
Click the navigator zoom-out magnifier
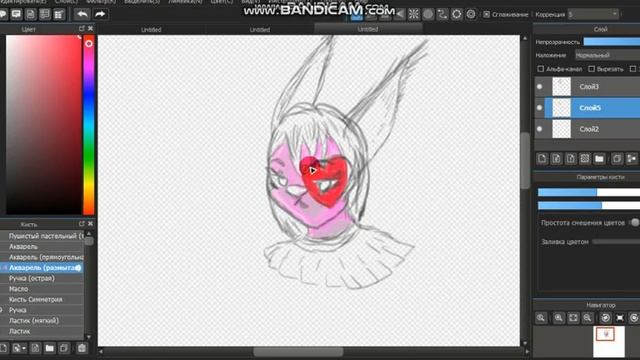[587, 318]
